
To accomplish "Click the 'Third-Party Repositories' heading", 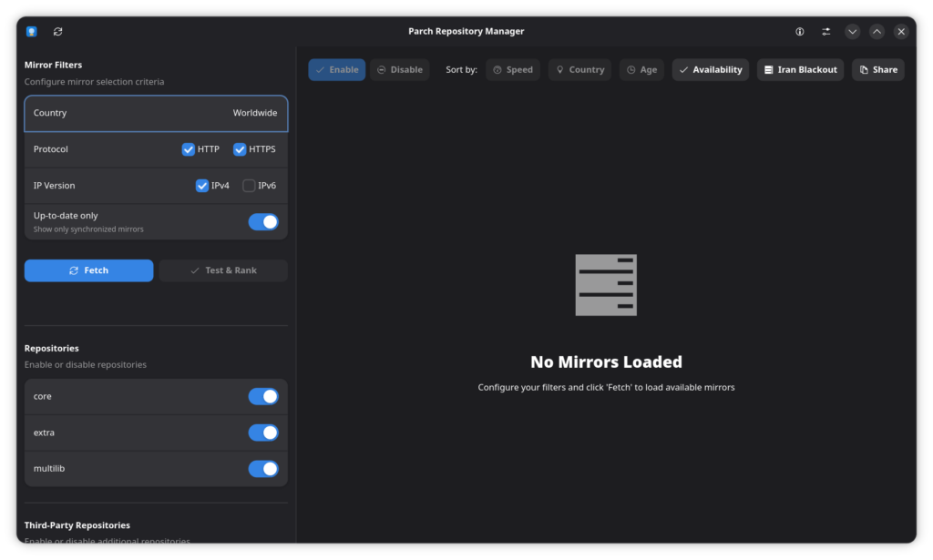I will tap(77, 525).
